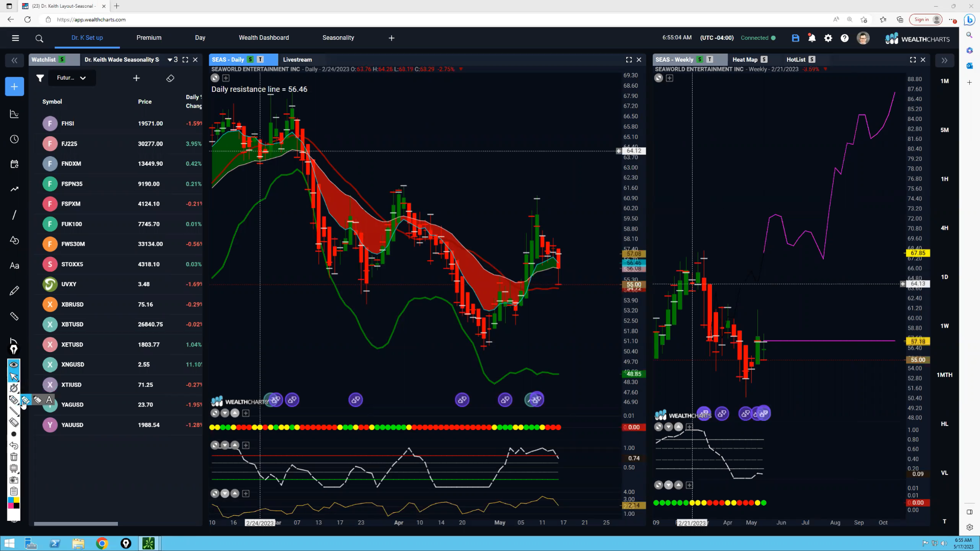Select the shapes drawing tool
The height and width of the screenshot is (551, 980).
(14, 240)
